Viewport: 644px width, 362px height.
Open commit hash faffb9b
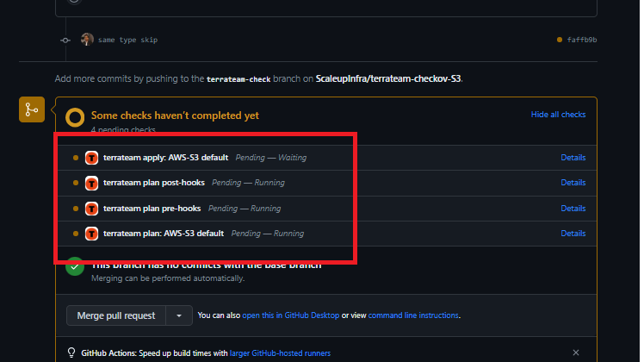click(581, 40)
